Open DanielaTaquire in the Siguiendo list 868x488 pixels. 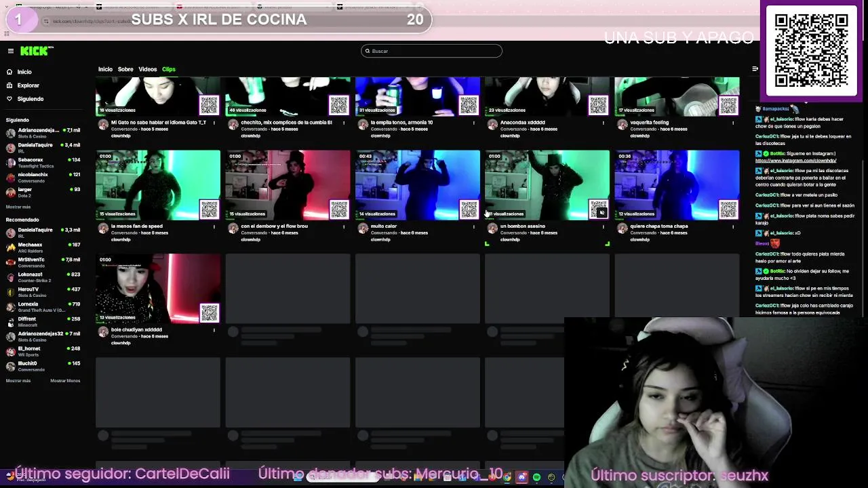click(x=43, y=148)
